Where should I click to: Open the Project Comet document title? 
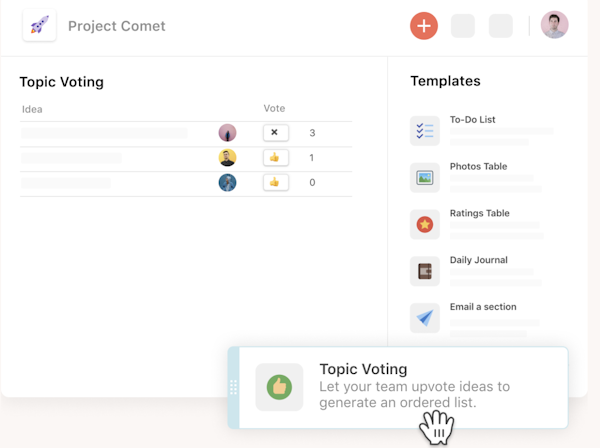pyautogui.click(x=117, y=26)
